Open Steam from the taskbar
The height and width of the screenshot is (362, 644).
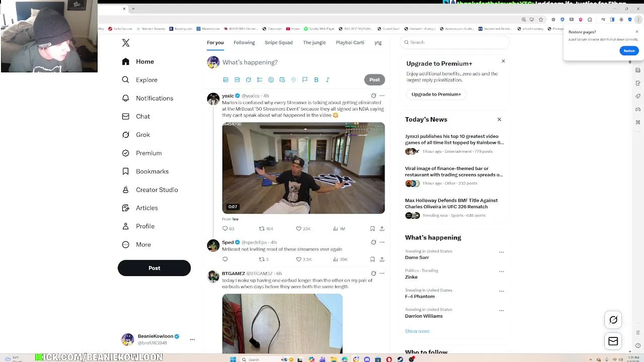(x=400, y=359)
